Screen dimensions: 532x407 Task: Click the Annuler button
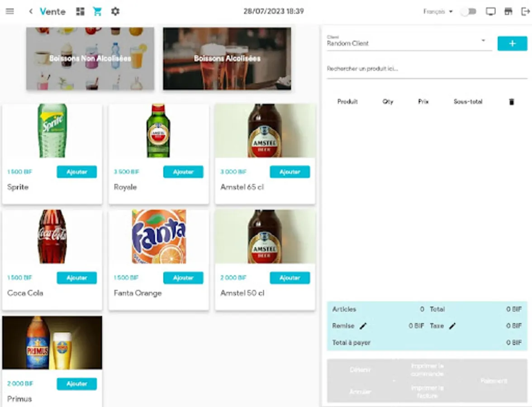360,392
